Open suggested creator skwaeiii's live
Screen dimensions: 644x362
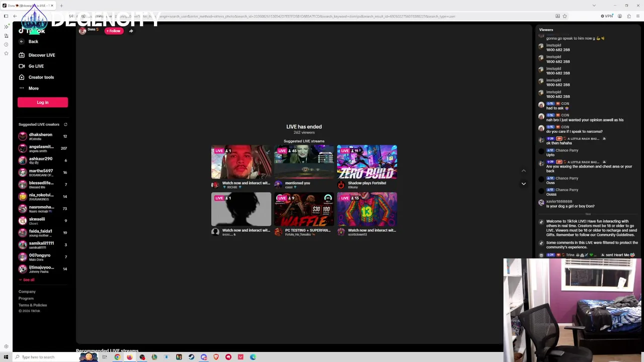(43, 221)
